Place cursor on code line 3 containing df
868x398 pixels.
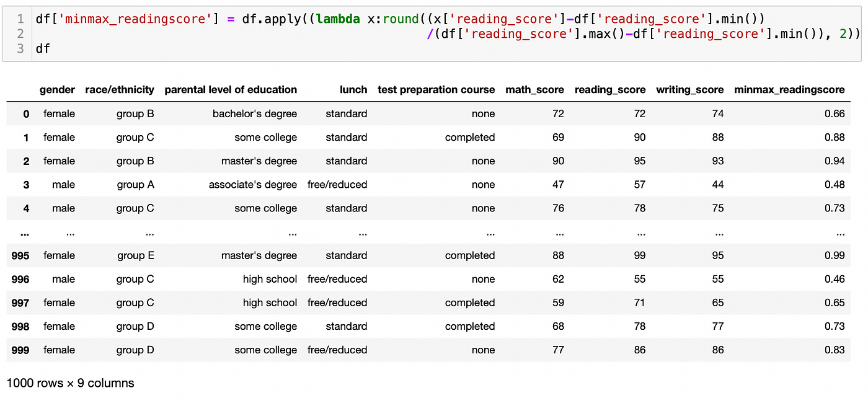(x=43, y=48)
